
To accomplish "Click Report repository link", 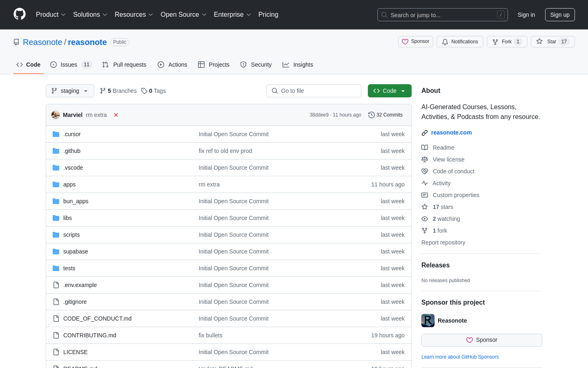I will click(443, 242).
